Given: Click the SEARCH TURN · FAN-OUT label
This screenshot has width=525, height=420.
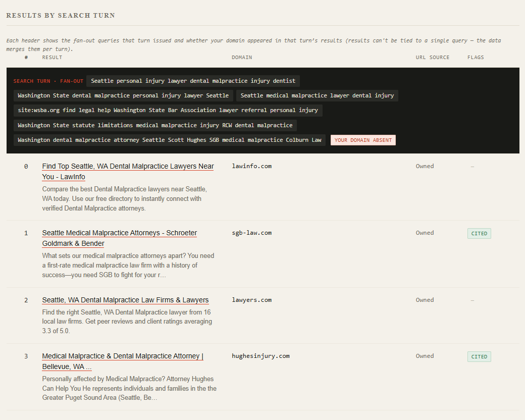Looking at the screenshot, I should (x=48, y=81).
